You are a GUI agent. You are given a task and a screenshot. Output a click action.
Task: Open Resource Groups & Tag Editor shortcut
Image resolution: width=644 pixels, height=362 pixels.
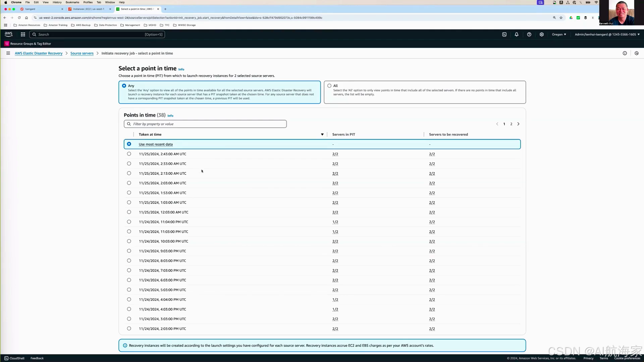tap(28, 44)
